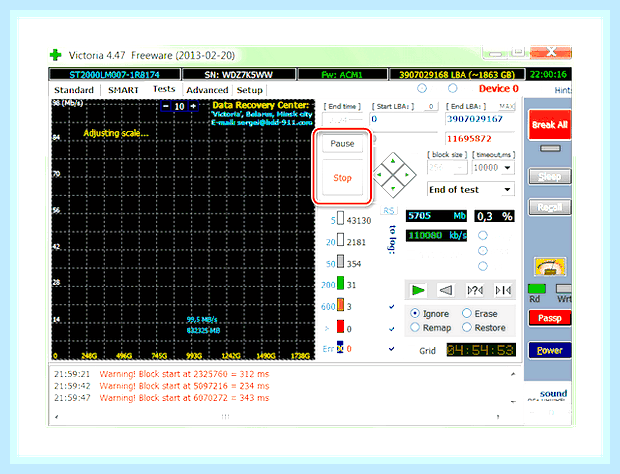Open the Setup tab
620x474 pixels.
point(250,90)
